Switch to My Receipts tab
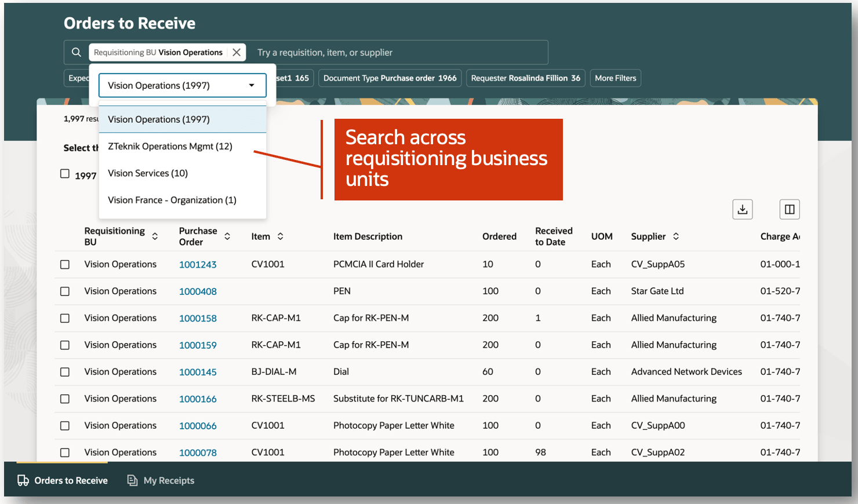The height and width of the screenshot is (504, 858). click(161, 480)
